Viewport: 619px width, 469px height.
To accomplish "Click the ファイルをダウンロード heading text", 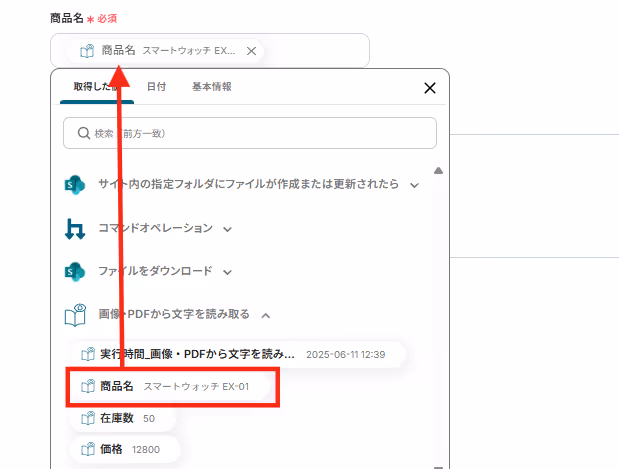I will [x=155, y=271].
